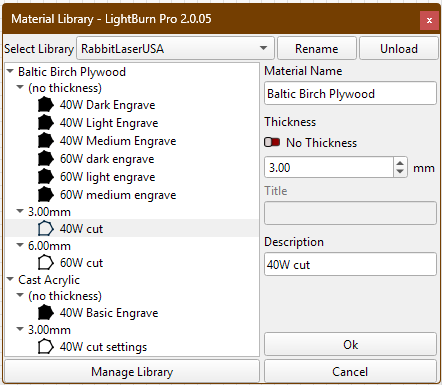Click the Material Name input field

point(350,93)
